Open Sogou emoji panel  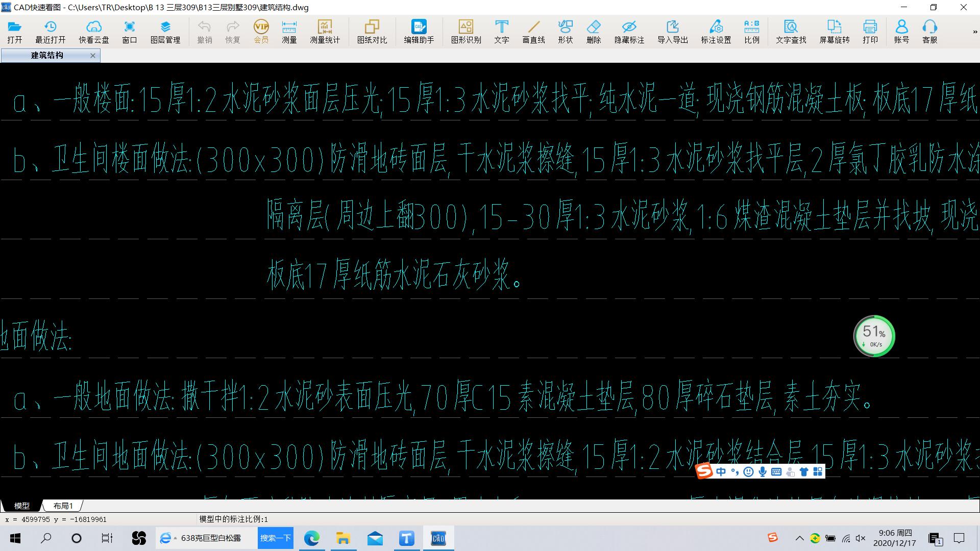(x=748, y=472)
